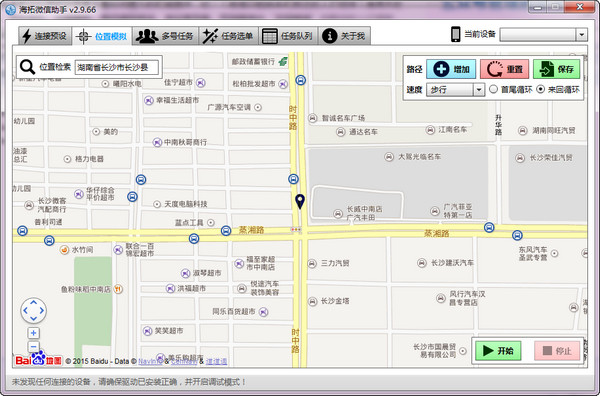
Task: Click the map zoom-in plus button
Action: (x=33, y=333)
